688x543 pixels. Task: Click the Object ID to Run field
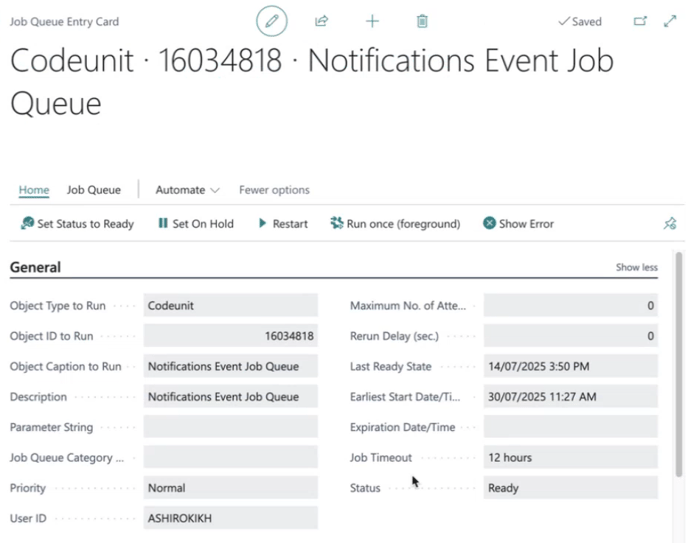[230, 336]
